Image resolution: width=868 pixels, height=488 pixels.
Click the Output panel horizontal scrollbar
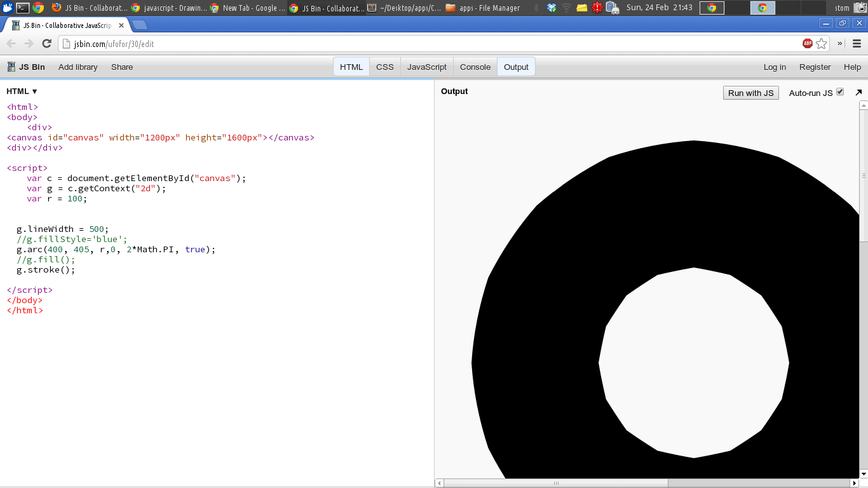pos(556,483)
